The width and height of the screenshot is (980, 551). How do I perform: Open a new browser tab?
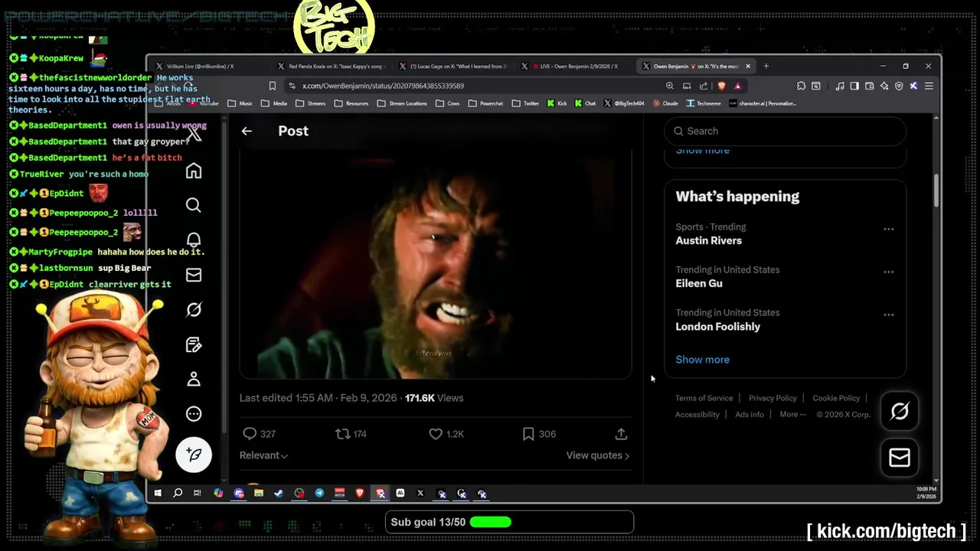[766, 67]
